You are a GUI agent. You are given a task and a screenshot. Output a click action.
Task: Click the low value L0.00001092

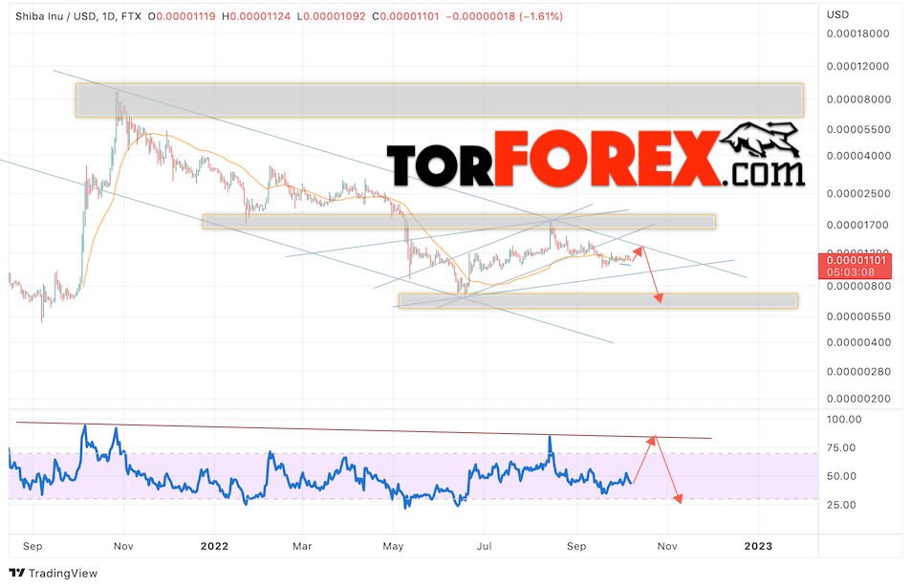point(331,16)
